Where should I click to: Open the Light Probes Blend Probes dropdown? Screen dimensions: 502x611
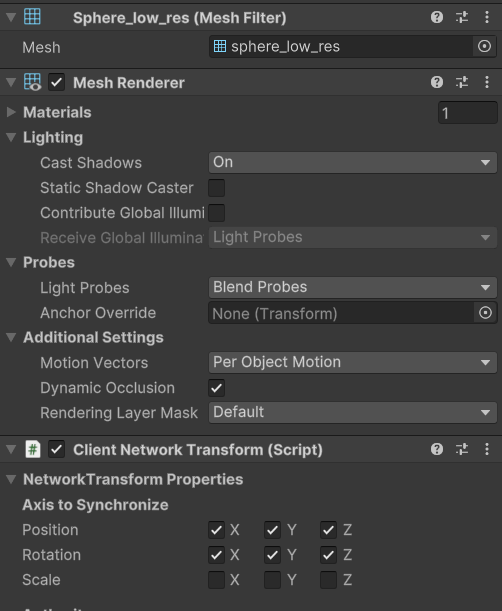click(353, 288)
